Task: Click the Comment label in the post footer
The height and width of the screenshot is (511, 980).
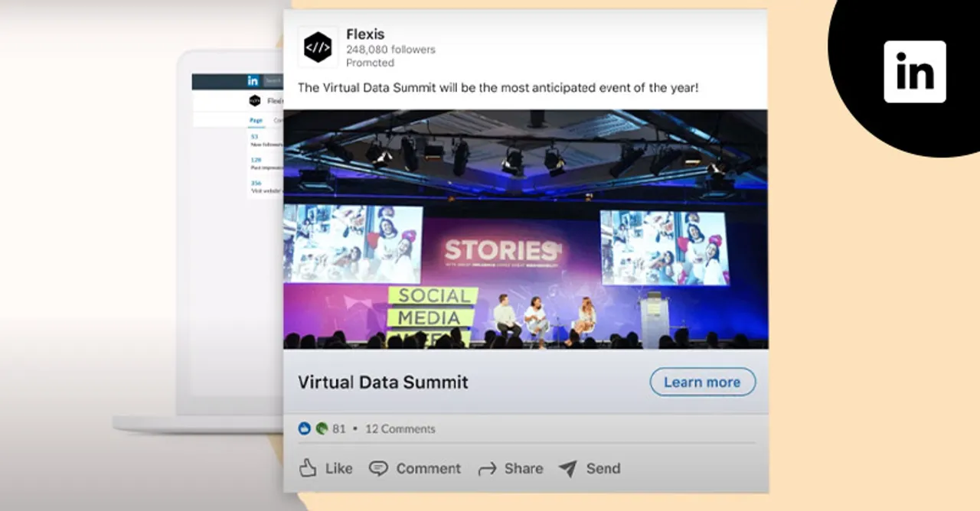Action: (429, 469)
